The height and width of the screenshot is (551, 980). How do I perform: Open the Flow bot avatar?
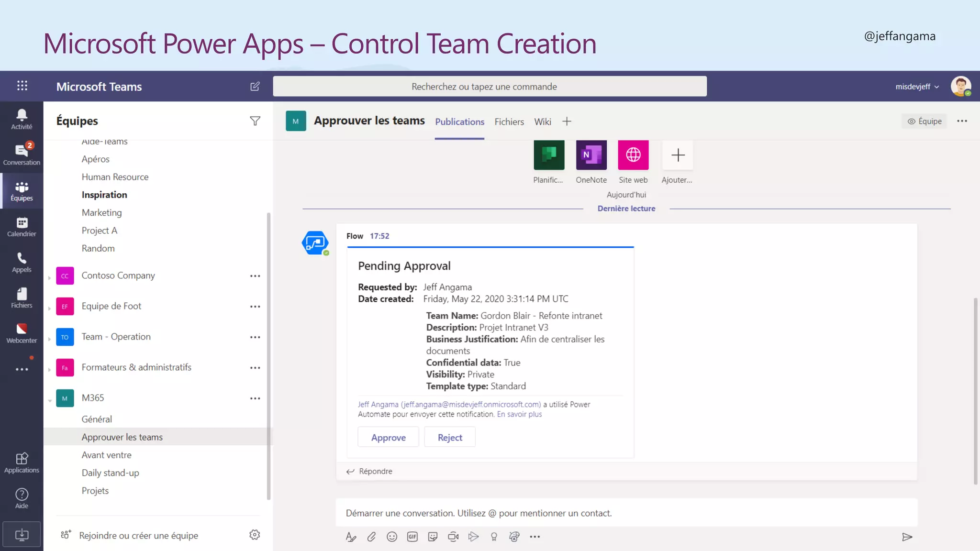point(315,243)
